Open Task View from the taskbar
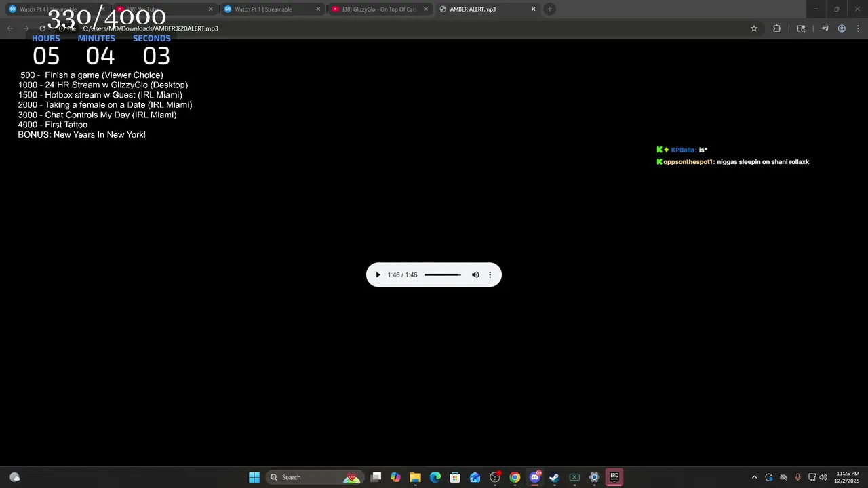 [376, 477]
